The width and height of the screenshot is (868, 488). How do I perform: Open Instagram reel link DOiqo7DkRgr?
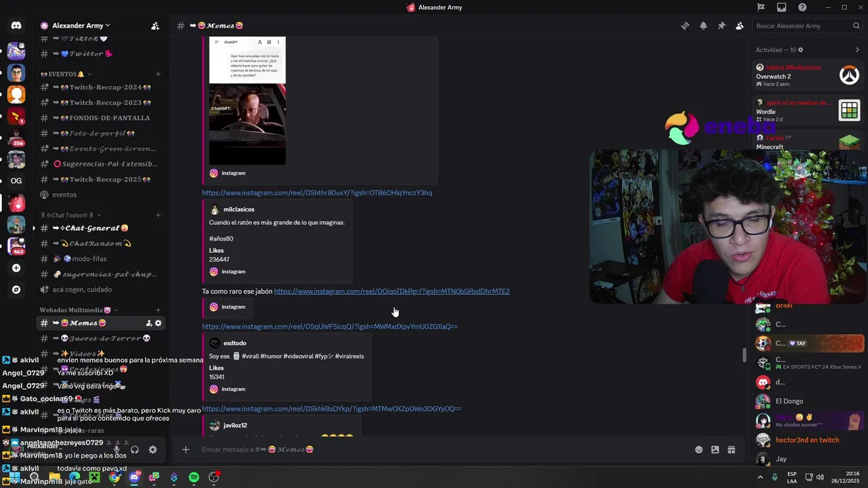pos(391,291)
